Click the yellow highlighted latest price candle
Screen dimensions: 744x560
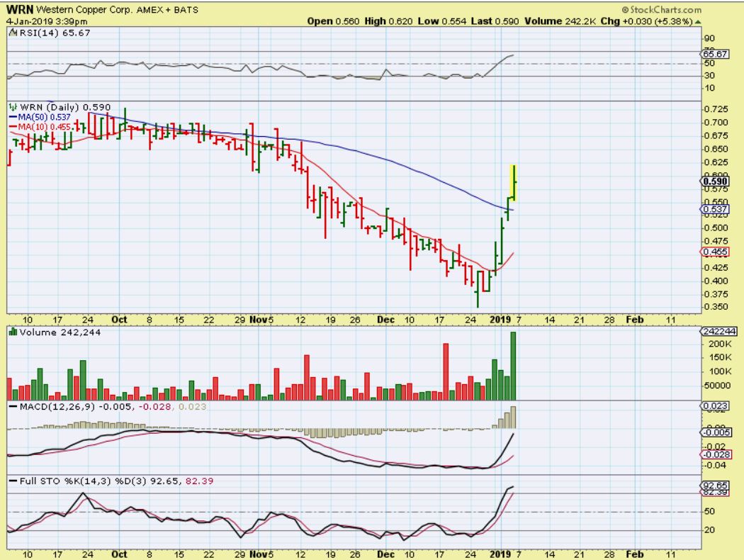click(x=513, y=182)
